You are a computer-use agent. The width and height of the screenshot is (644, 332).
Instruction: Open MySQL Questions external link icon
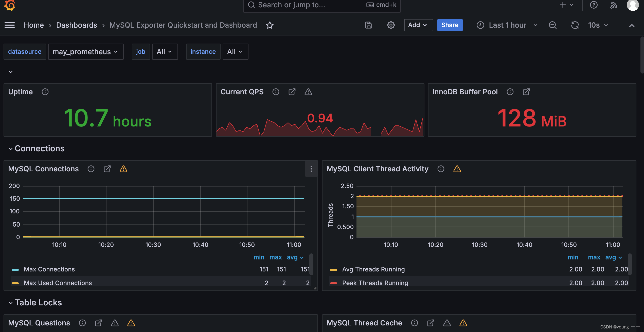pyautogui.click(x=99, y=323)
